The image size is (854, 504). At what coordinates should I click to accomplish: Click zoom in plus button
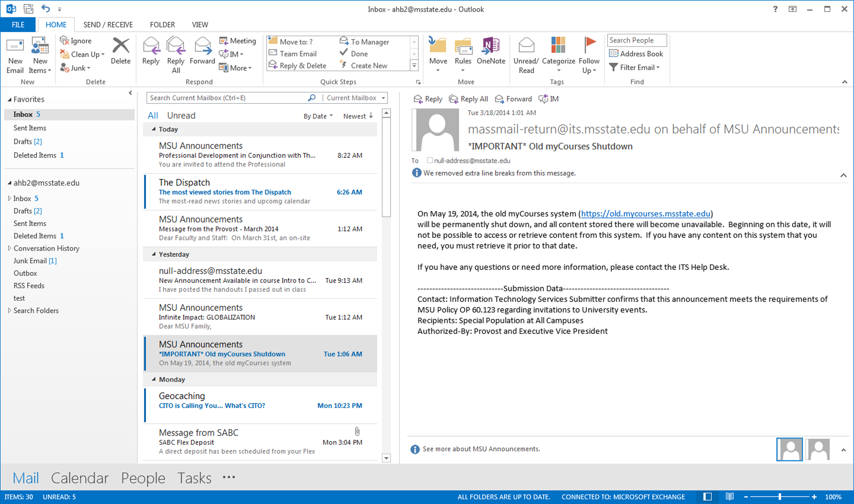coord(814,496)
